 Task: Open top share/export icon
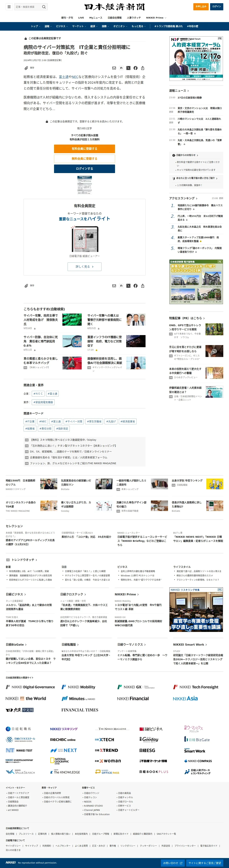(143, 68)
